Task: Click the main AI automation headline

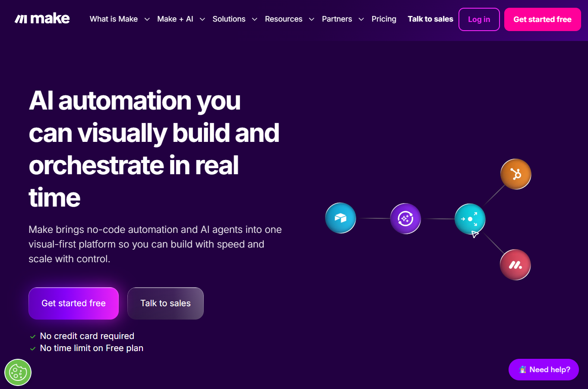Action: tap(154, 149)
